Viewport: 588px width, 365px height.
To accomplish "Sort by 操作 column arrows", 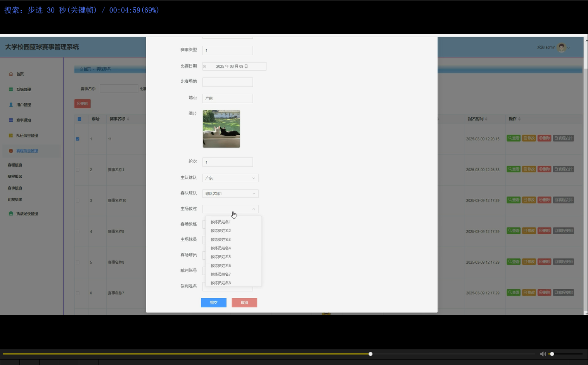I will (519, 119).
